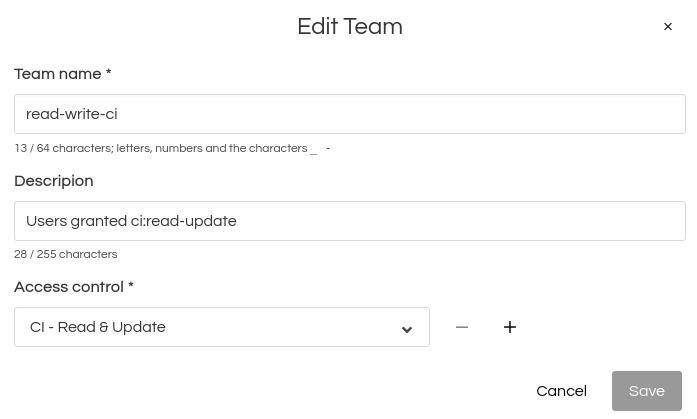Click the Cancel button

coord(561,391)
